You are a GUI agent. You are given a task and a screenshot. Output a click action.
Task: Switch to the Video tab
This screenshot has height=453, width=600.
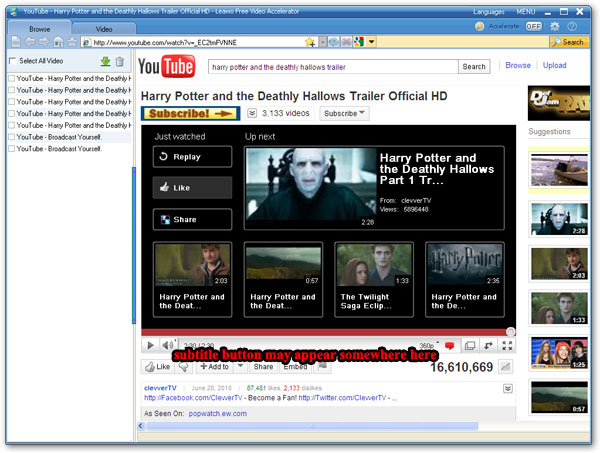[104, 29]
